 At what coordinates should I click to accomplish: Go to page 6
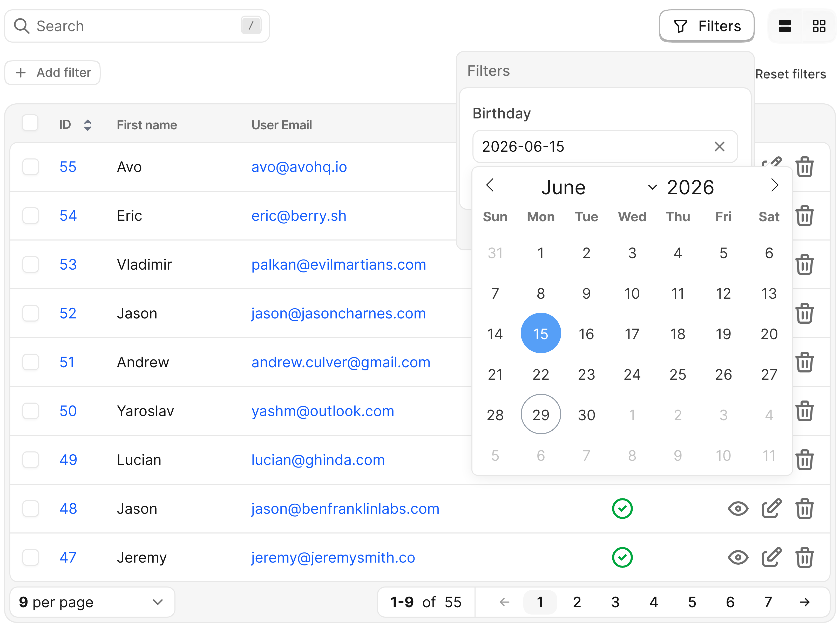[730, 602]
